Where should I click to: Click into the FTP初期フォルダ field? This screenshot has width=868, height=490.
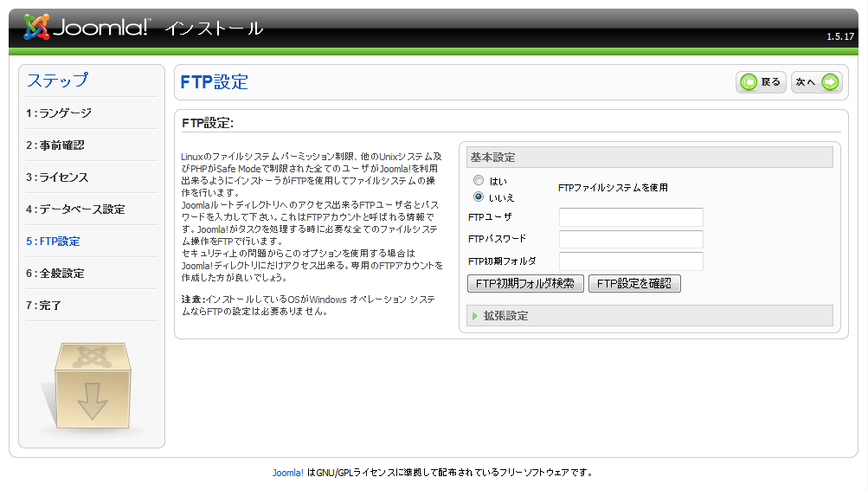631,261
